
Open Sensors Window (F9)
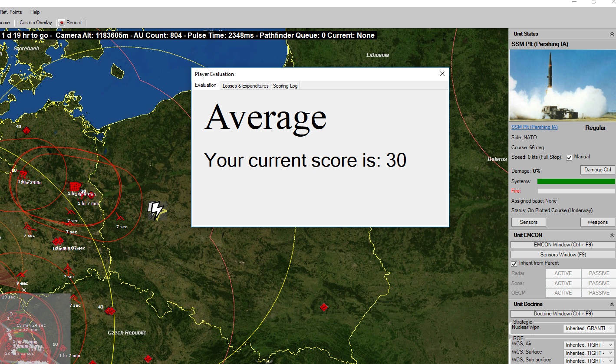(x=563, y=255)
